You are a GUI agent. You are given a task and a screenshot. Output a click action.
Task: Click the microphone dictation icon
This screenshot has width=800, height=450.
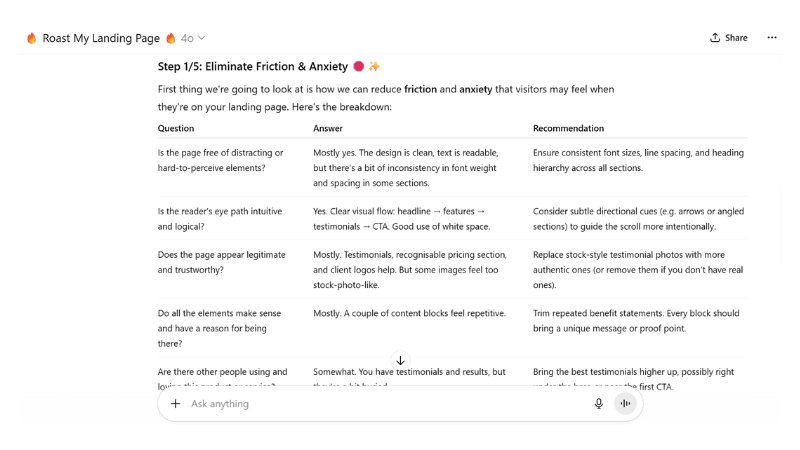[599, 404]
